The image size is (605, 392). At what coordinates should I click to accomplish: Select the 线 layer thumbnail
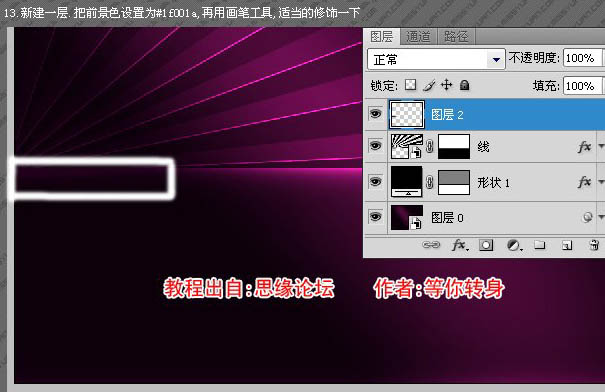point(407,146)
